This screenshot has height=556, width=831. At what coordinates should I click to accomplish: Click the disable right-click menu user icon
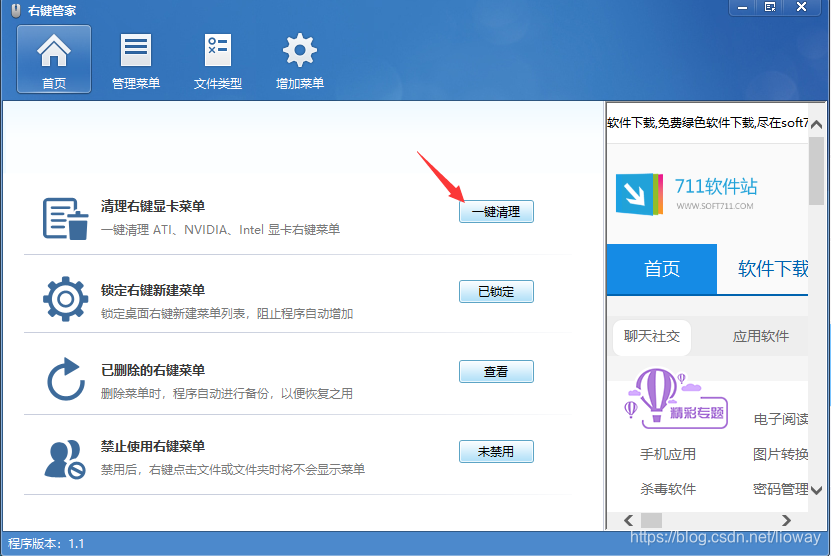pyautogui.click(x=65, y=459)
